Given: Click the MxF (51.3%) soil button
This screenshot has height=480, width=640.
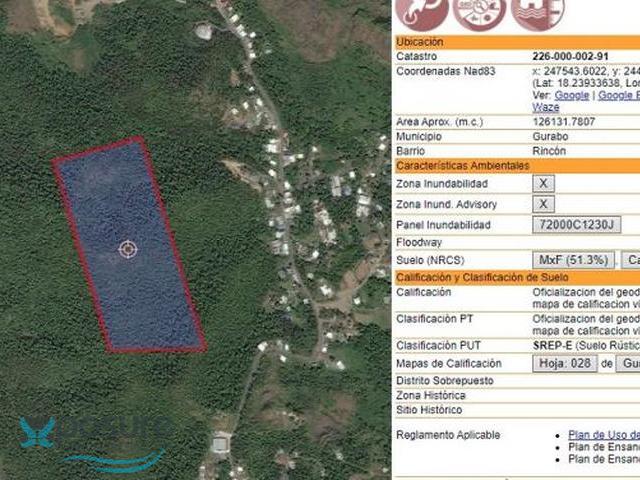Looking at the screenshot, I should (573, 260).
